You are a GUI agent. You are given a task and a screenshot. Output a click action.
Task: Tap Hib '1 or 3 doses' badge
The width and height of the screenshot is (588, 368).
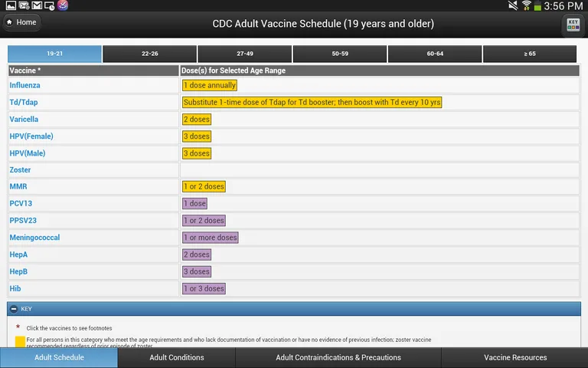pyautogui.click(x=204, y=288)
